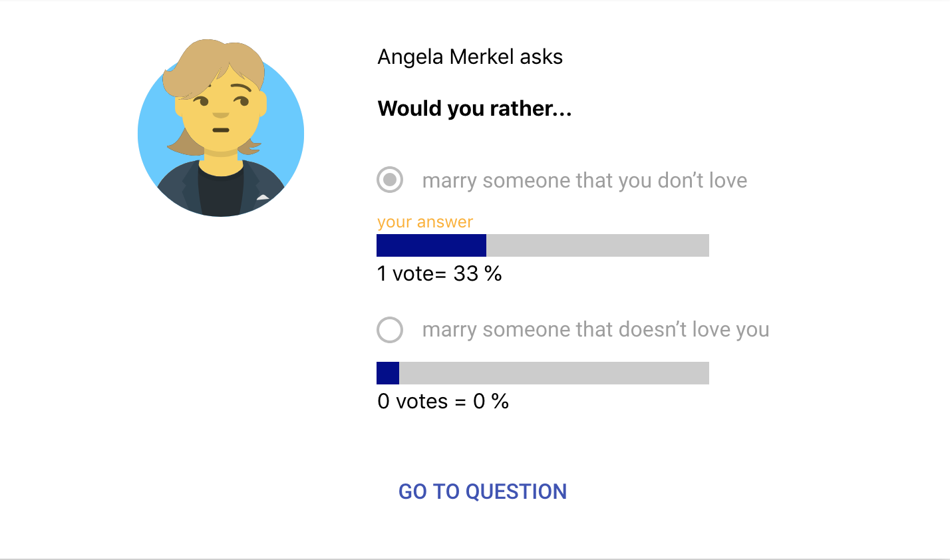Click the progress bar showing 33%

543,245
